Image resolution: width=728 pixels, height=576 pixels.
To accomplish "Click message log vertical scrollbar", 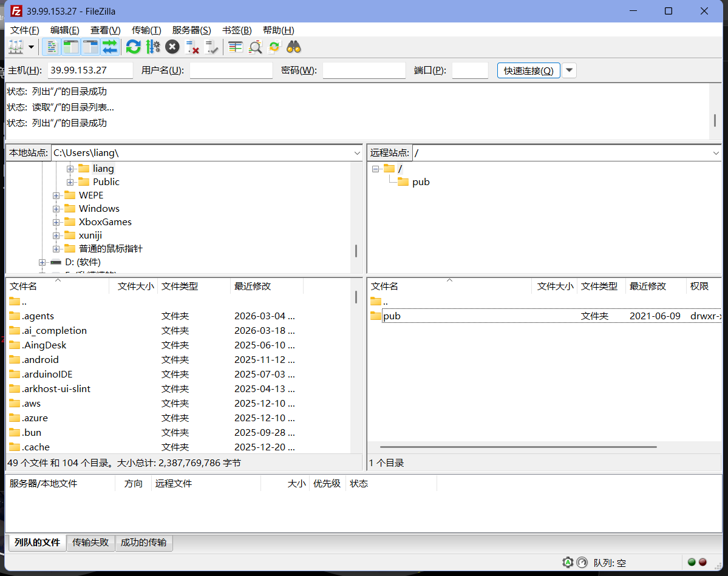I will click(x=715, y=120).
